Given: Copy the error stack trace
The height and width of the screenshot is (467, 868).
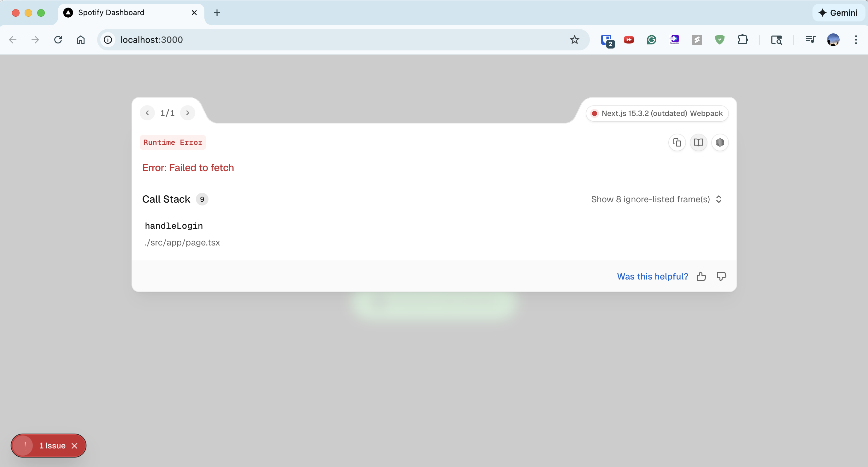Looking at the screenshot, I should 677,142.
